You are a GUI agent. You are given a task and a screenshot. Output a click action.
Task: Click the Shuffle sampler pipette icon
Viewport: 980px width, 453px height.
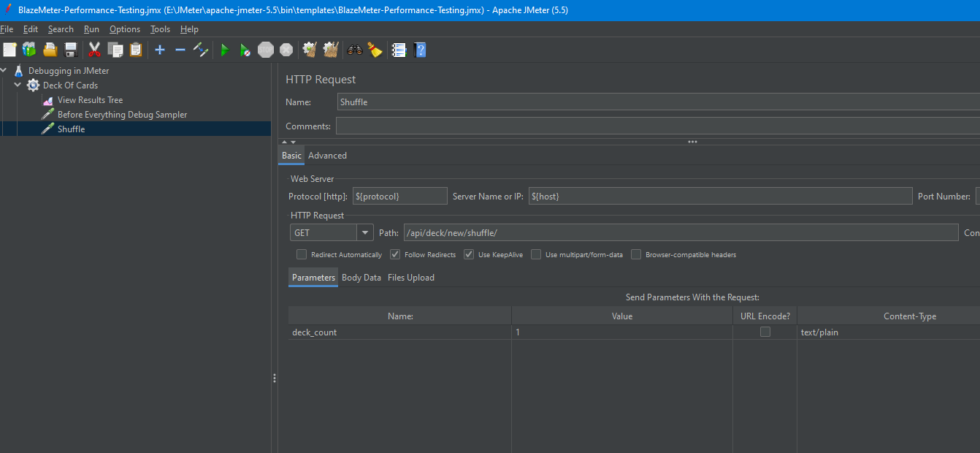[47, 129]
